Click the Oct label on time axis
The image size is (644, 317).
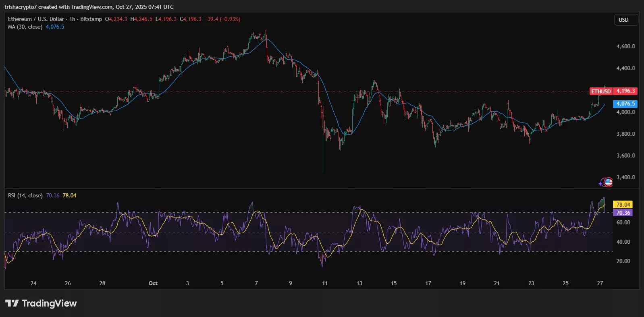153,283
